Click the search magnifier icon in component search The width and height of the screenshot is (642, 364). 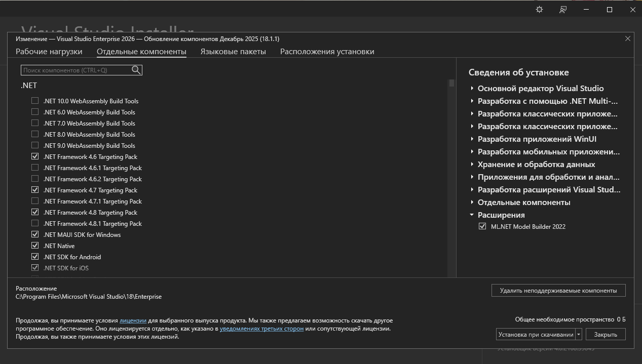[x=136, y=70]
